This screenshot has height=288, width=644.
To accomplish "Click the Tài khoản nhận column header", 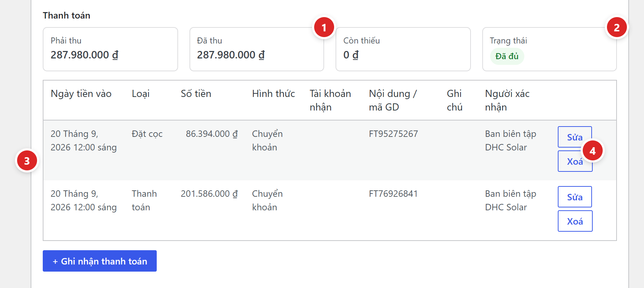I will (330, 100).
